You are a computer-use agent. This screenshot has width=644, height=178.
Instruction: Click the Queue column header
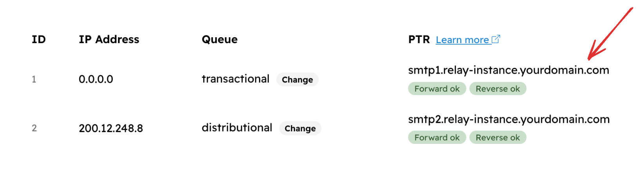[x=219, y=40]
